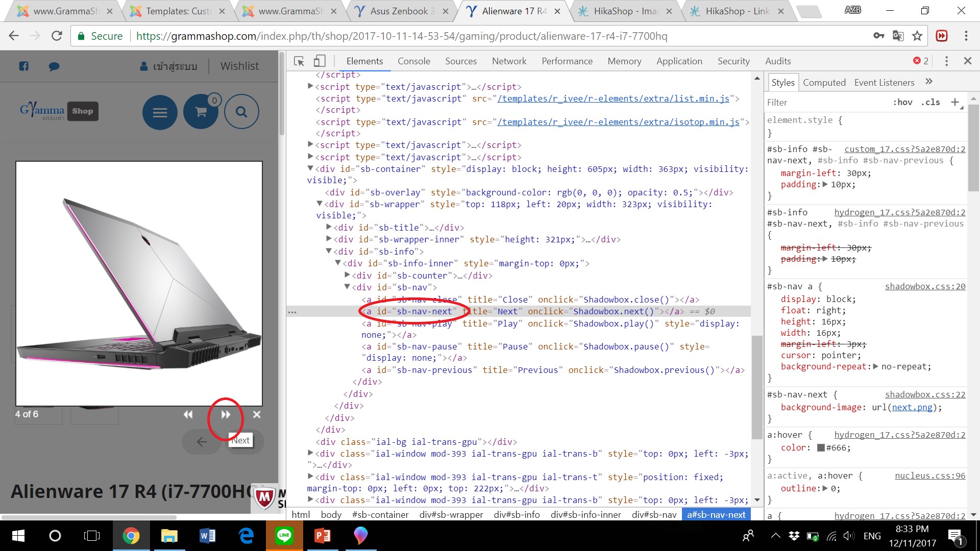
Task: Toggle the .cls class editor
Action: pos(930,102)
